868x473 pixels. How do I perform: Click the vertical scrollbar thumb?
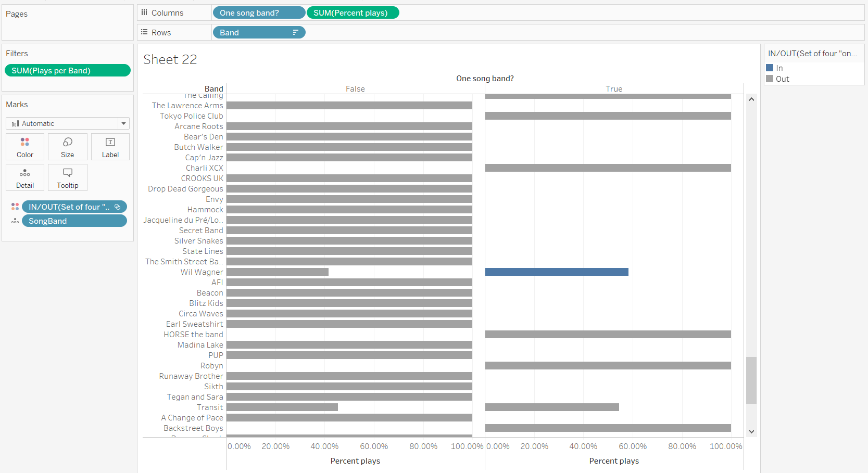(751, 380)
